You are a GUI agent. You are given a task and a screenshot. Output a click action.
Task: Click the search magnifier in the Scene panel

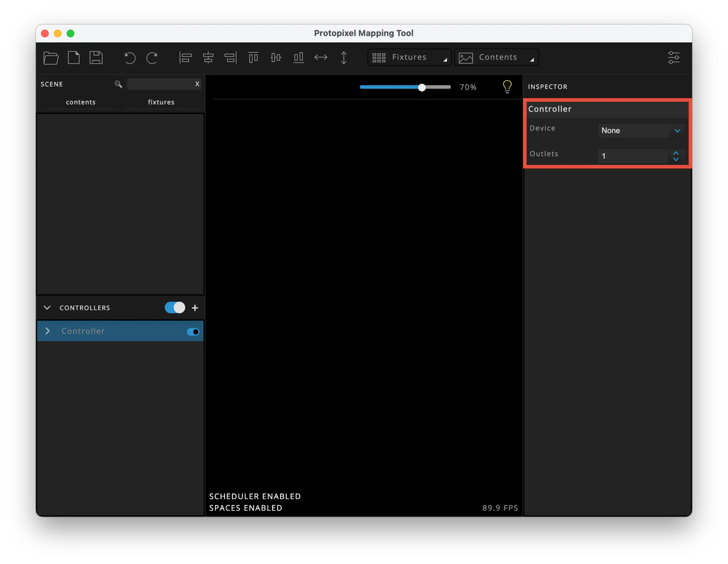tap(118, 84)
